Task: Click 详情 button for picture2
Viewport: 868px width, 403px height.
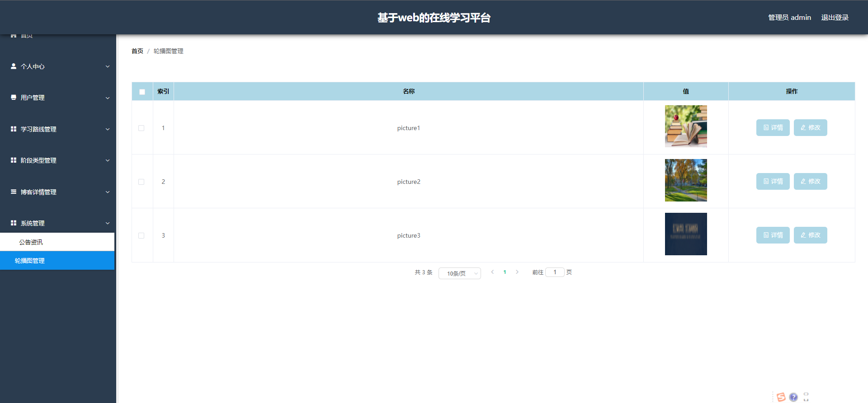Action: click(773, 181)
